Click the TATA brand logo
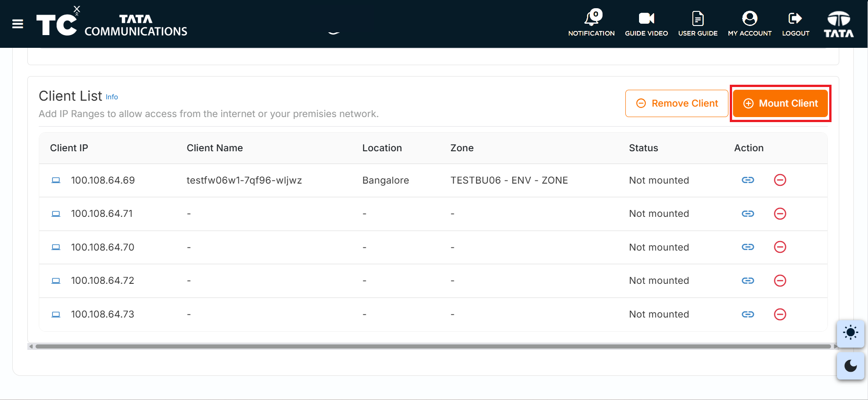The height and width of the screenshot is (400, 868). 839,24
